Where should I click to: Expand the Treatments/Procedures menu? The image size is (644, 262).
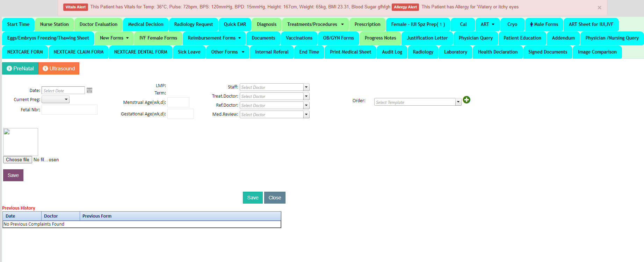click(x=316, y=24)
